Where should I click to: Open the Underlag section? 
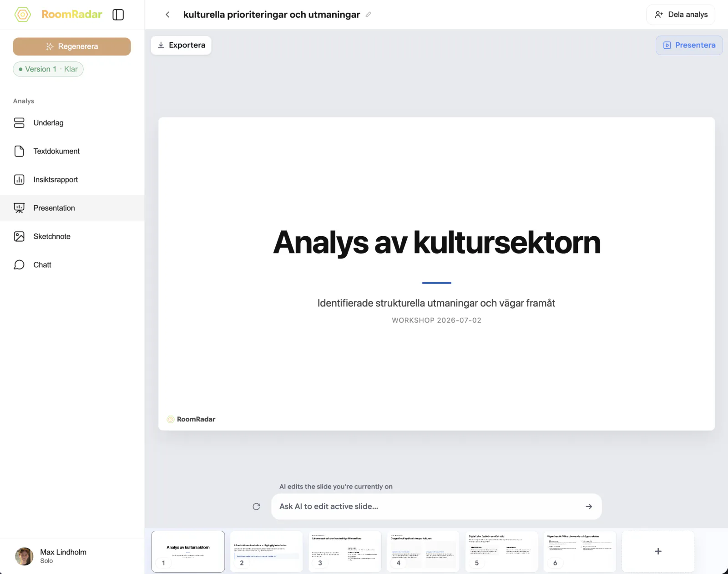pyautogui.click(x=72, y=123)
